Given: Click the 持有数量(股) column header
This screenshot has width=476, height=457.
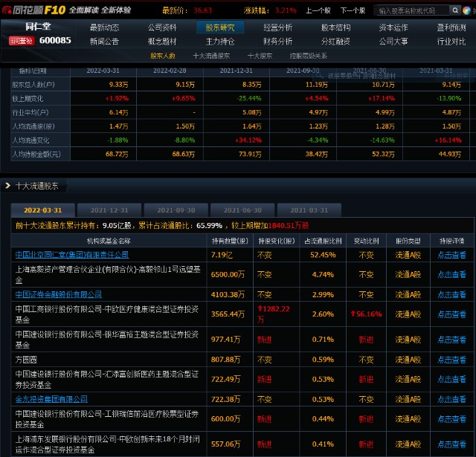Looking at the screenshot, I should tap(230, 241).
